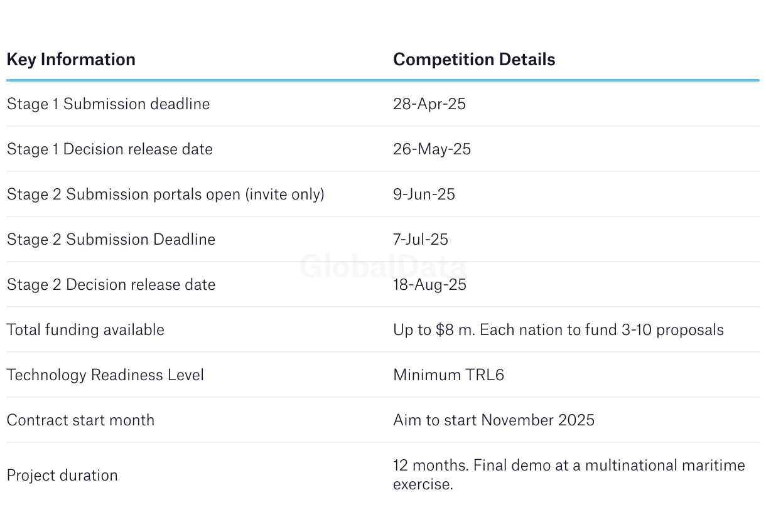Click the 9-Jun-25 date cell
Viewport: 766px width, 532px height.
click(x=424, y=194)
